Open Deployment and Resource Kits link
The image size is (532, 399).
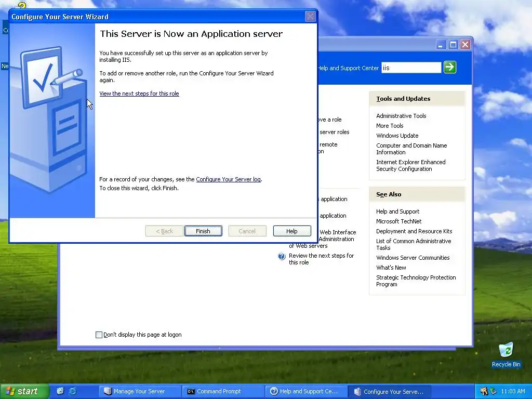point(414,231)
